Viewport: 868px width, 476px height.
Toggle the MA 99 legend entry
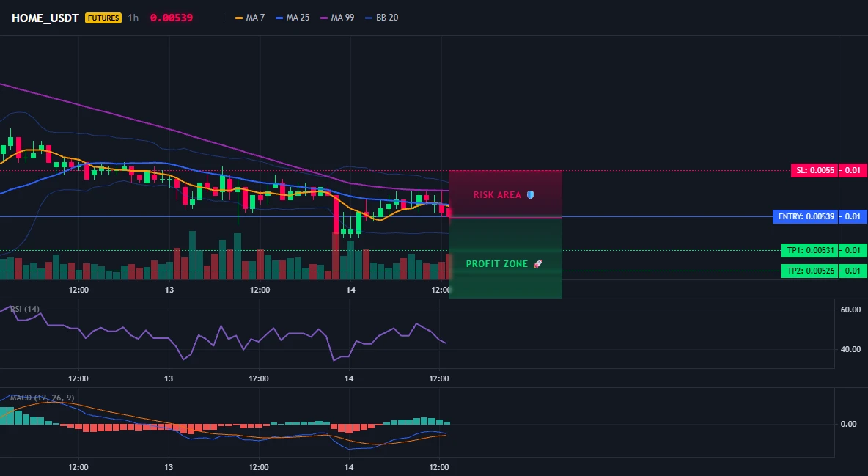[x=337, y=18]
